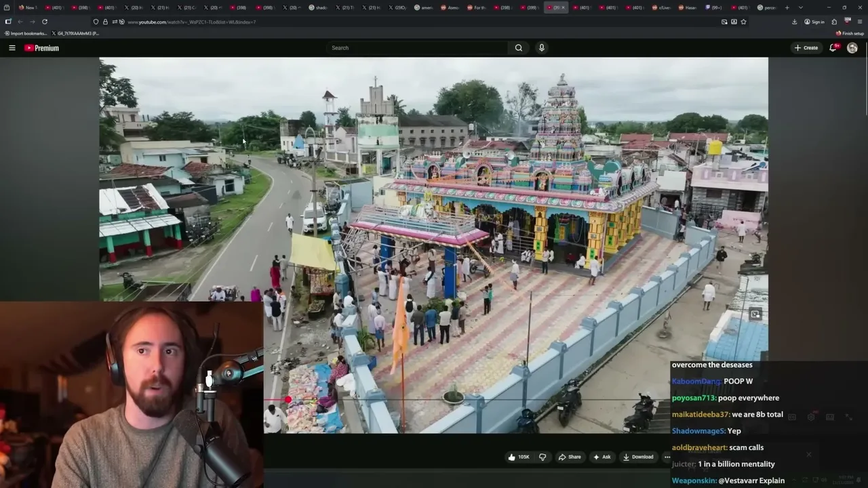The image size is (868, 488).
Task: Click chat message 'scam calls'
Action: click(x=747, y=447)
